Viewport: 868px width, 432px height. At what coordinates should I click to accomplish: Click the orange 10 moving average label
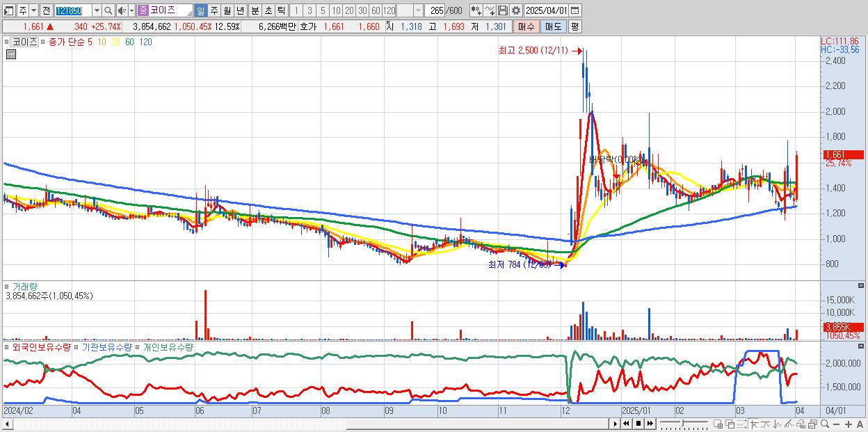(x=102, y=42)
